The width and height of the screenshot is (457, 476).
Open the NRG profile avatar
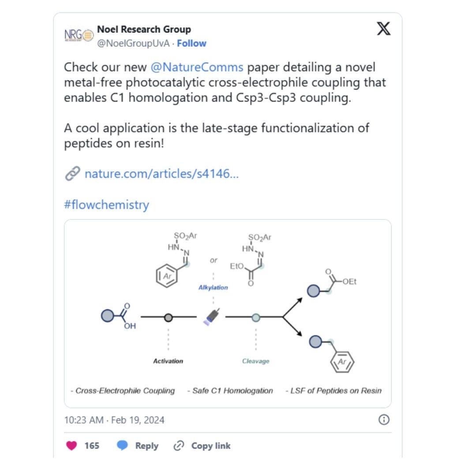(x=79, y=36)
